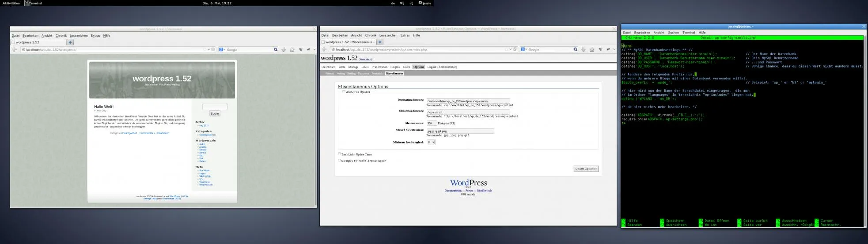Click Update Options button
The height and width of the screenshot is (244, 868).
586,169
